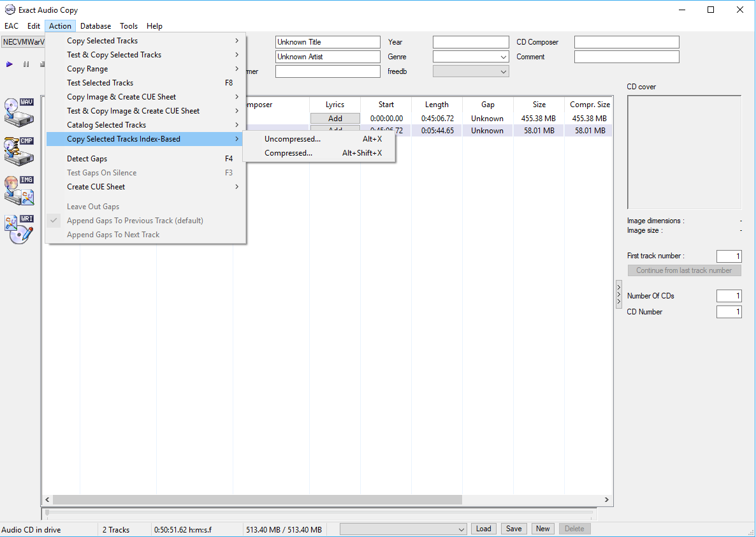
Task: Open the Edit menu
Action: coord(34,26)
